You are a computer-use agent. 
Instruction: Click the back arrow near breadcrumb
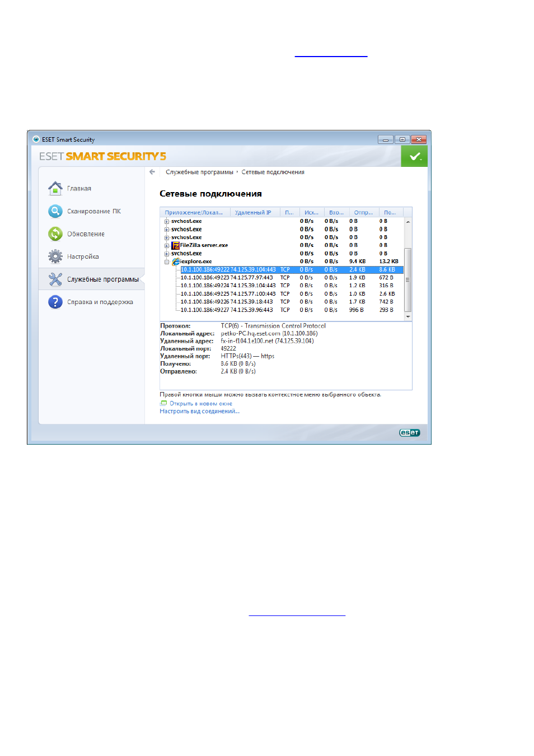[x=152, y=172]
